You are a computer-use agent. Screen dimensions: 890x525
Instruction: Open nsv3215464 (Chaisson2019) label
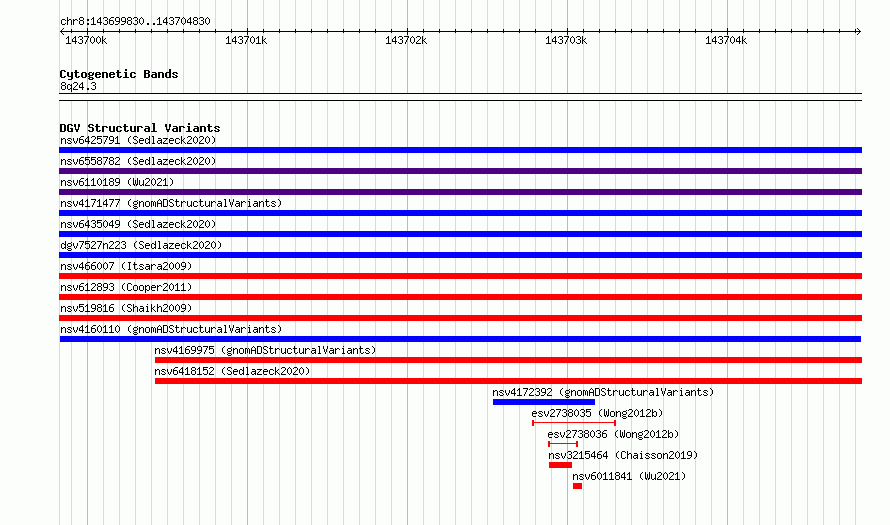(x=623, y=455)
